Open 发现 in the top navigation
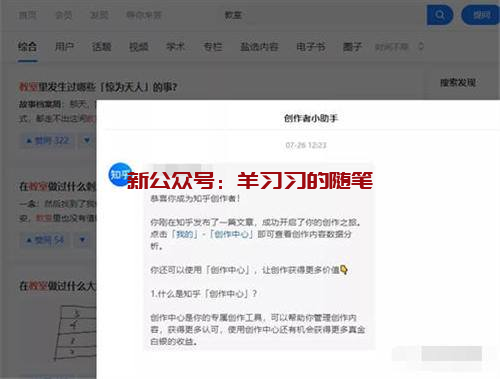 (99, 15)
